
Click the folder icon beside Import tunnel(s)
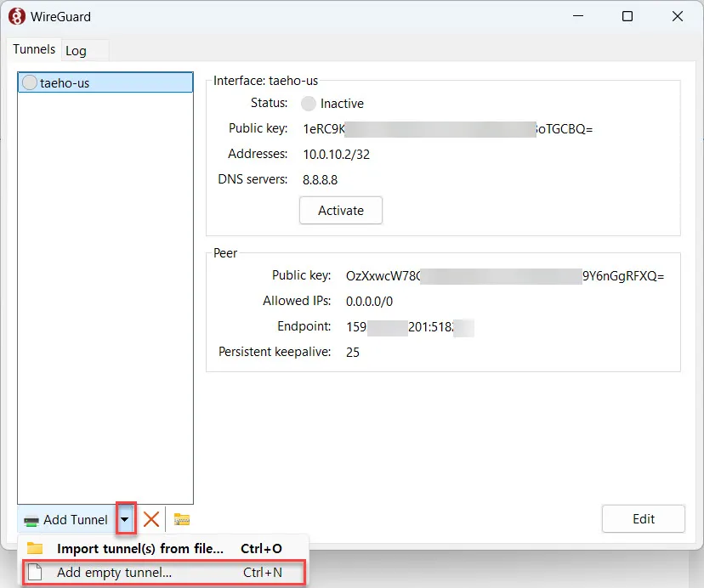(35, 549)
